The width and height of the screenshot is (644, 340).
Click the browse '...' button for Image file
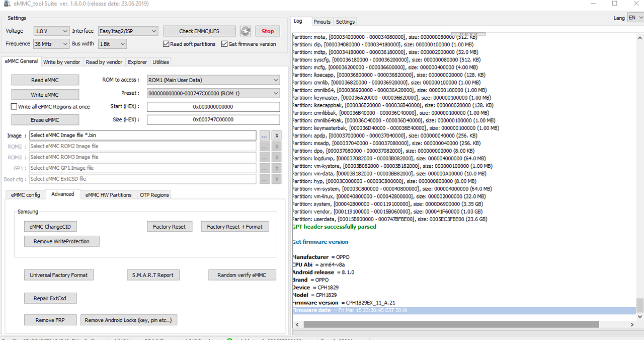(x=265, y=135)
